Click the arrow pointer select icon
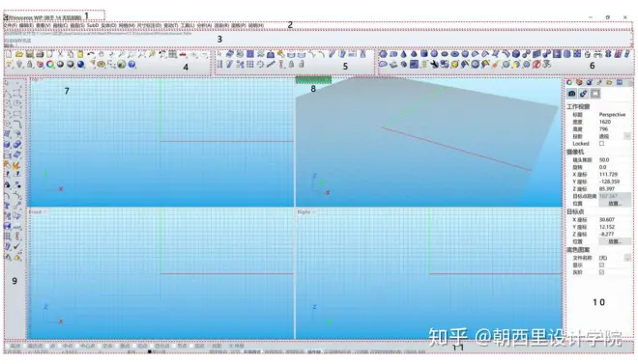The width and height of the screenshot is (638, 364). tap(219, 54)
